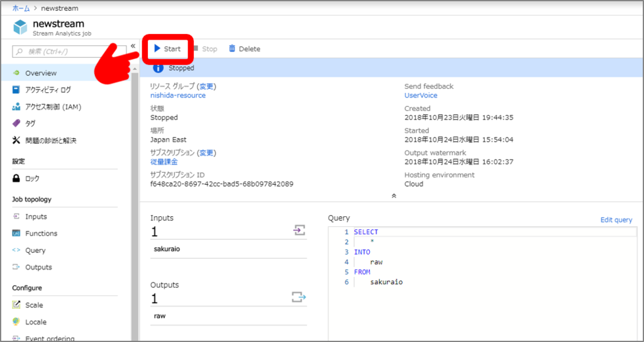Click the activity log book icon

(x=16, y=89)
